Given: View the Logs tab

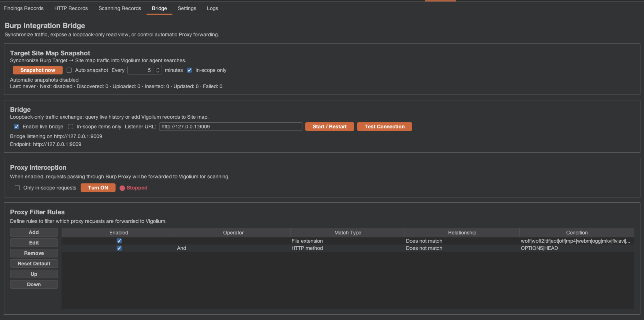Looking at the screenshot, I should click(213, 8).
